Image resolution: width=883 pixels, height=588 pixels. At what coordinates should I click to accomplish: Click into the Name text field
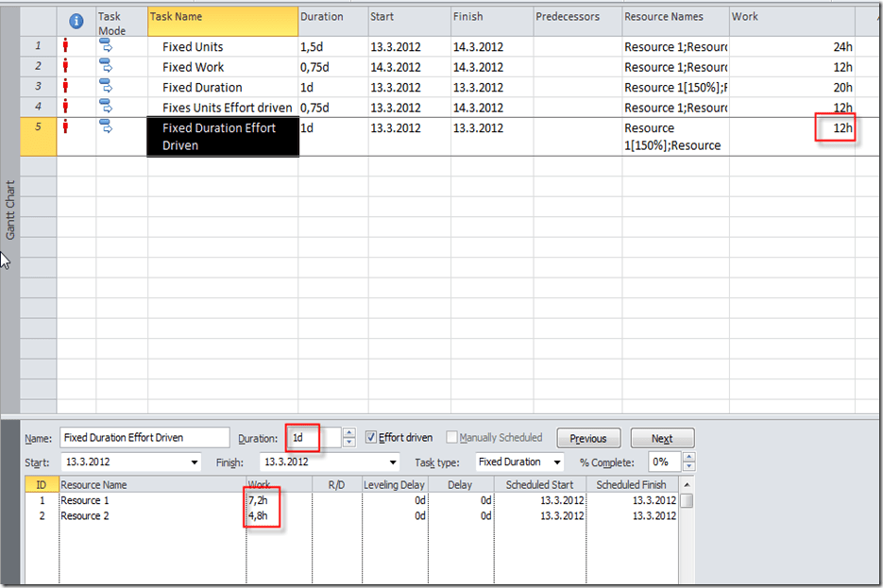[x=144, y=438]
